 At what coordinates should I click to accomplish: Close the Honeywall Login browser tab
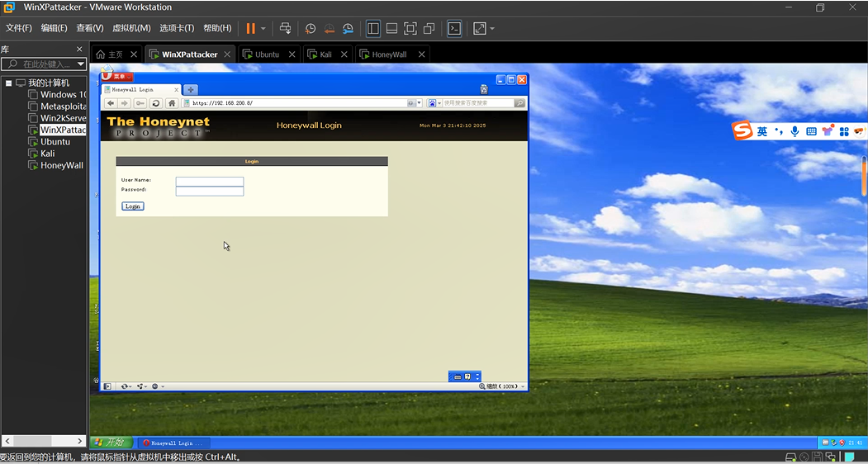[x=177, y=89]
